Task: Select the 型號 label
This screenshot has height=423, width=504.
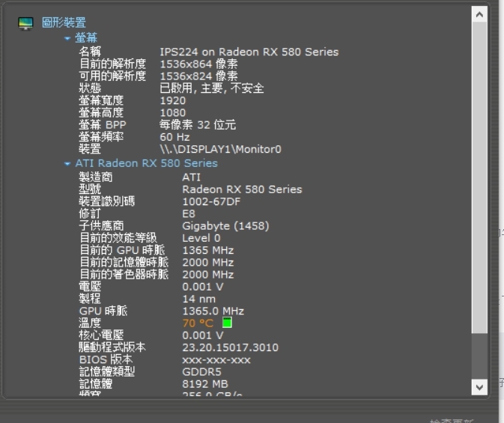Action: [x=90, y=189]
